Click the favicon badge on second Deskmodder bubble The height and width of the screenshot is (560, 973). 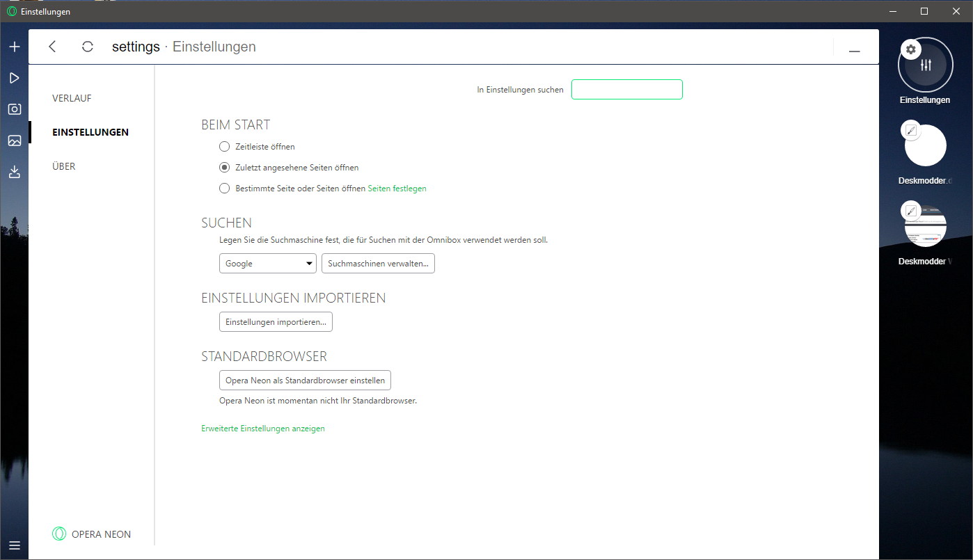(911, 211)
